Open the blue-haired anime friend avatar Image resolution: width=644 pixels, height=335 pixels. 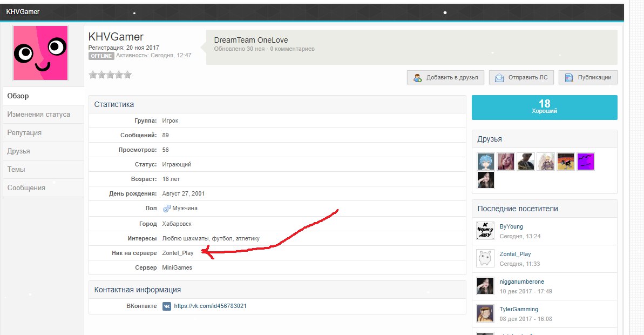[x=486, y=162]
